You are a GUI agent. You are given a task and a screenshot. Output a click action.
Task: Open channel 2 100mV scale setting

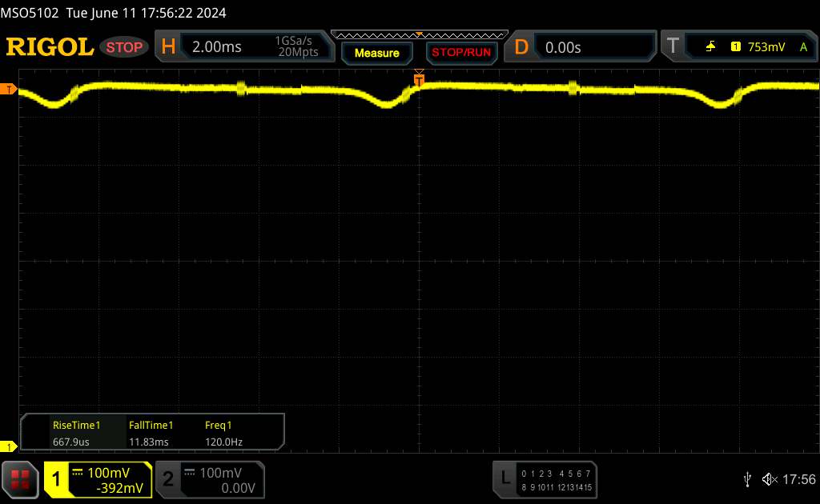(x=221, y=473)
